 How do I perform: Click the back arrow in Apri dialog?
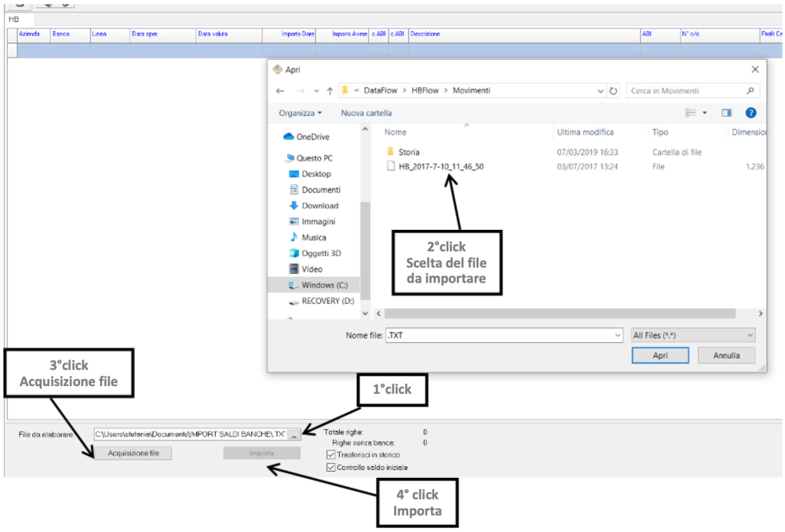(280, 91)
